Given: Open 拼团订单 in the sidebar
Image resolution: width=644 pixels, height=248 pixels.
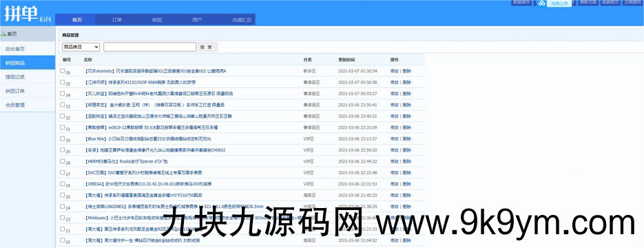Looking at the screenshot, I should tap(28, 91).
